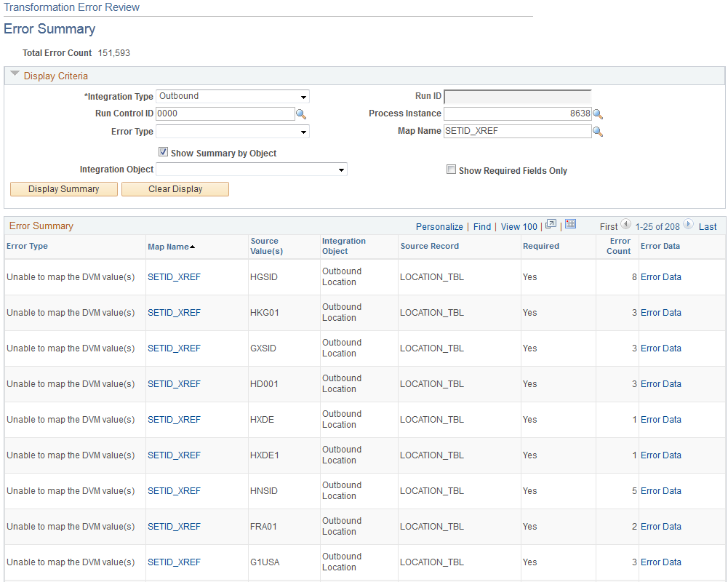The height and width of the screenshot is (582, 728).
Task: Click the Total Error Count value 151,593
Action: coord(113,53)
